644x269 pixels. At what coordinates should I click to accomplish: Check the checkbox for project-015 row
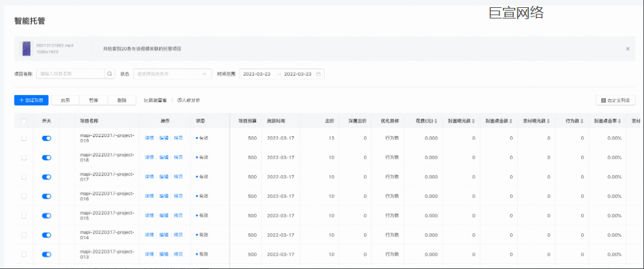coord(24,216)
